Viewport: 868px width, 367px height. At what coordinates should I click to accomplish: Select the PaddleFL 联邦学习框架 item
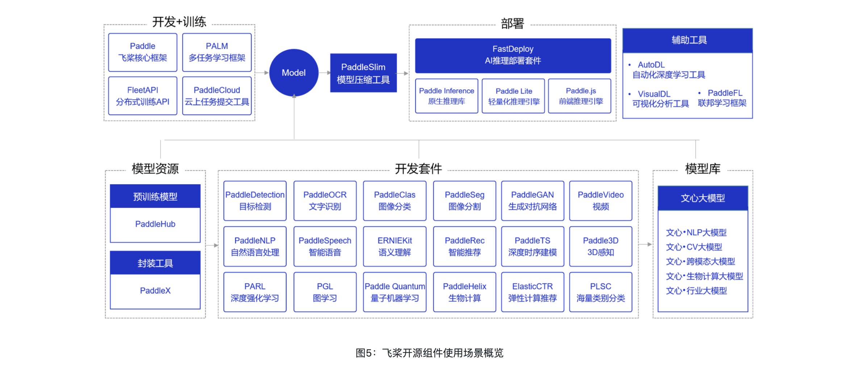(722, 98)
